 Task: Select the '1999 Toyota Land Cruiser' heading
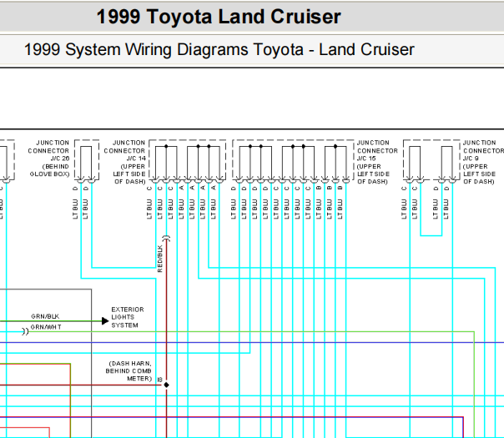pos(219,17)
